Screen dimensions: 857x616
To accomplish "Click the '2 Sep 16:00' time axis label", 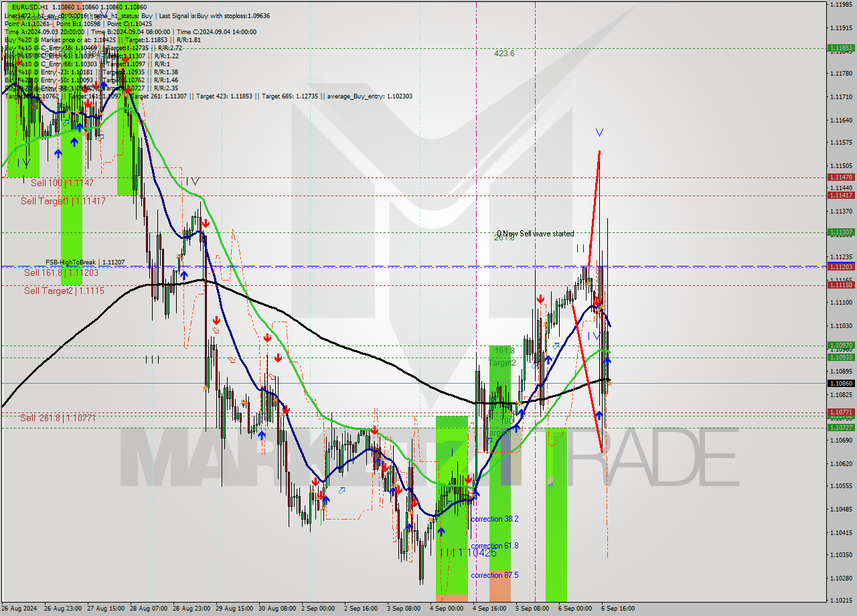I will pos(360,609).
